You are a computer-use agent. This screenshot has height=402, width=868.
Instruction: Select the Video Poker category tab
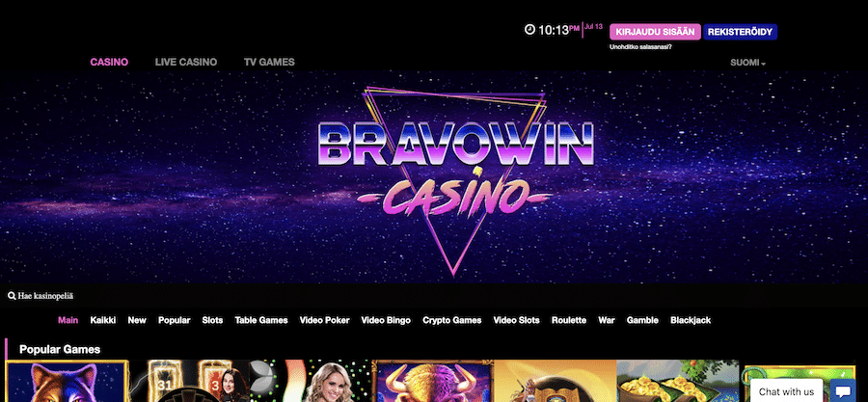[324, 320]
